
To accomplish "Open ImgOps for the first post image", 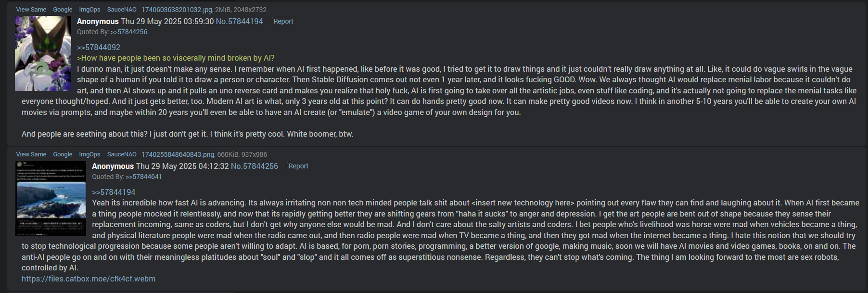I will [x=89, y=10].
